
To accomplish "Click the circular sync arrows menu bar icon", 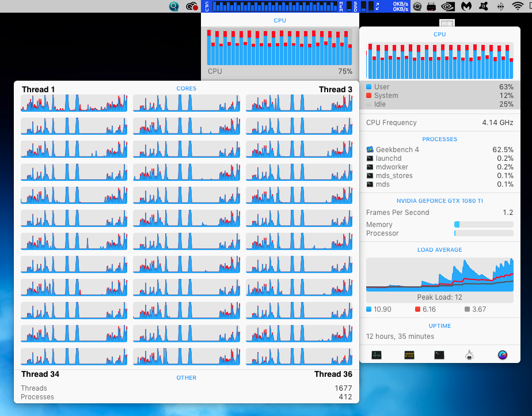I will [417, 6].
